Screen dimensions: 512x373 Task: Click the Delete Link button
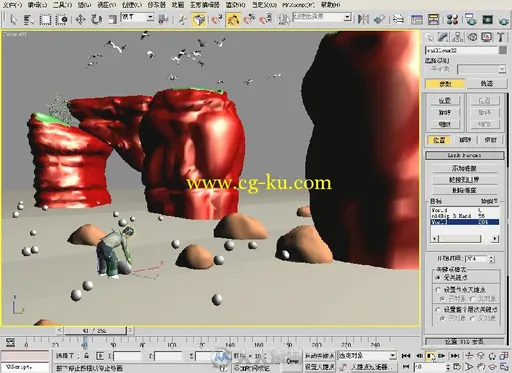pyautogui.click(x=464, y=190)
